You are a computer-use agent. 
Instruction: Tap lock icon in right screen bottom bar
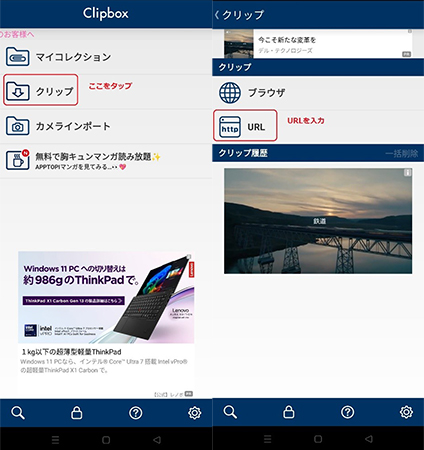coord(289,412)
